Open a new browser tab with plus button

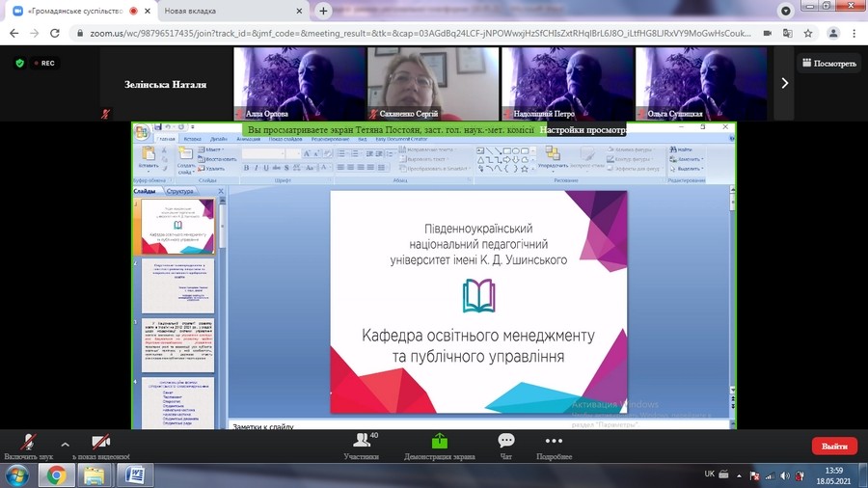pos(323,11)
